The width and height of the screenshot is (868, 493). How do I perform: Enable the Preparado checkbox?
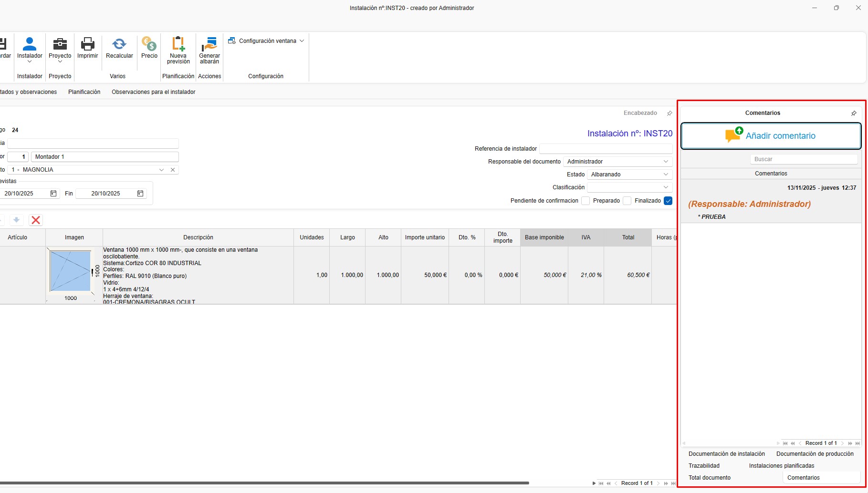coord(627,201)
